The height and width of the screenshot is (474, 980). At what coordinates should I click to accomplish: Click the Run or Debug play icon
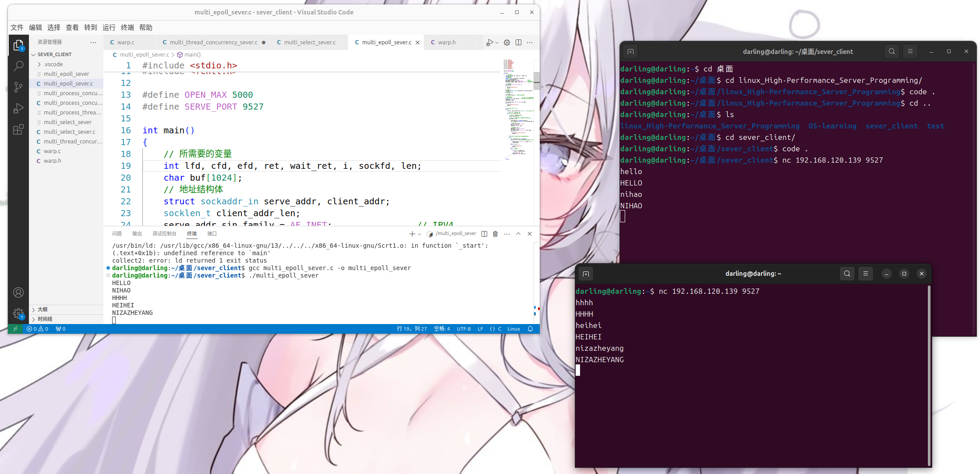point(489,43)
